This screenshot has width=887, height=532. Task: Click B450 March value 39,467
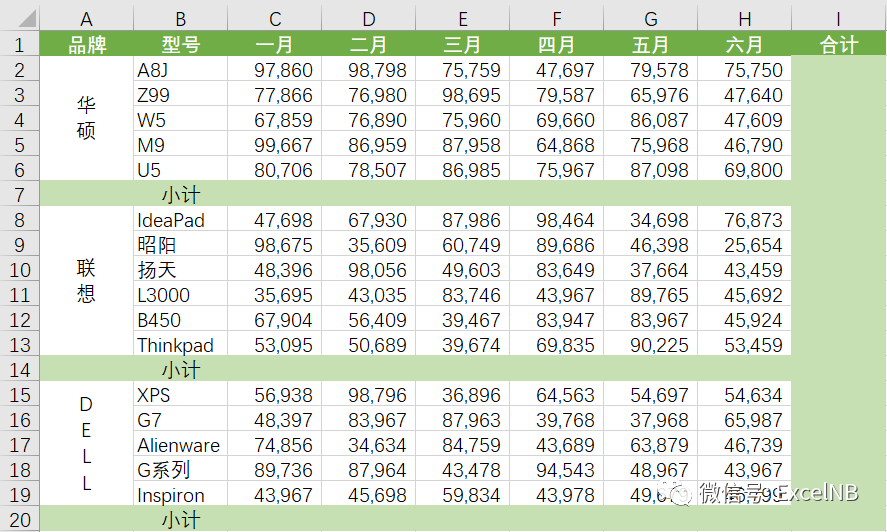point(463,319)
